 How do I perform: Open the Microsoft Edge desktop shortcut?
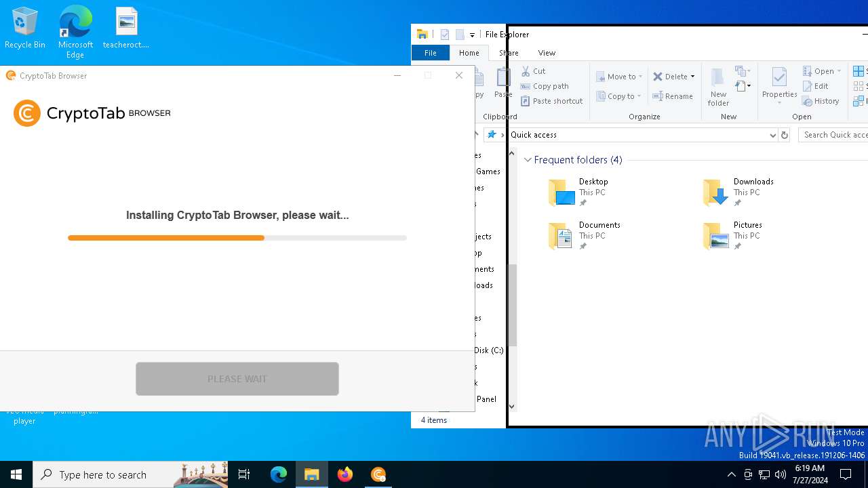tap(75, 32)
